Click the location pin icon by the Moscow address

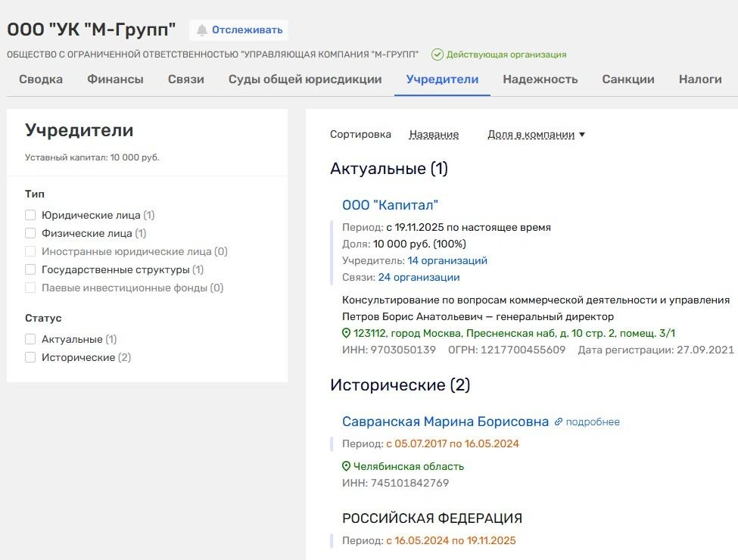click(x=347, y=333)
